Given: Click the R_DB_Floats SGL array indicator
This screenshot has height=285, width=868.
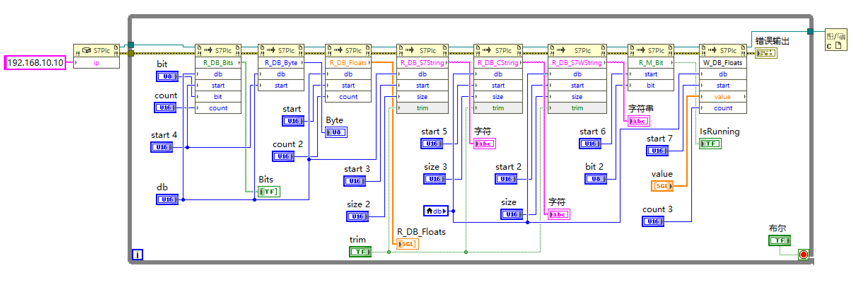Looking at the screenshot, I should pos(407,244).
